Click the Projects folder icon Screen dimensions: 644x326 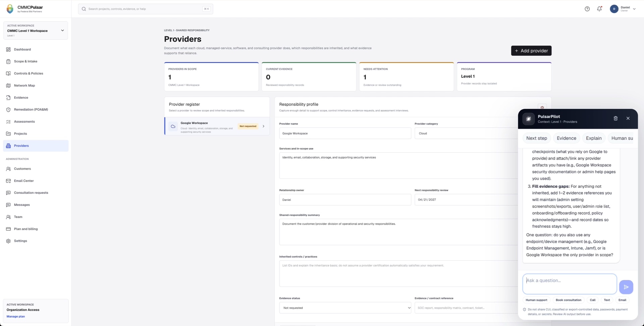tap(8, 133)
